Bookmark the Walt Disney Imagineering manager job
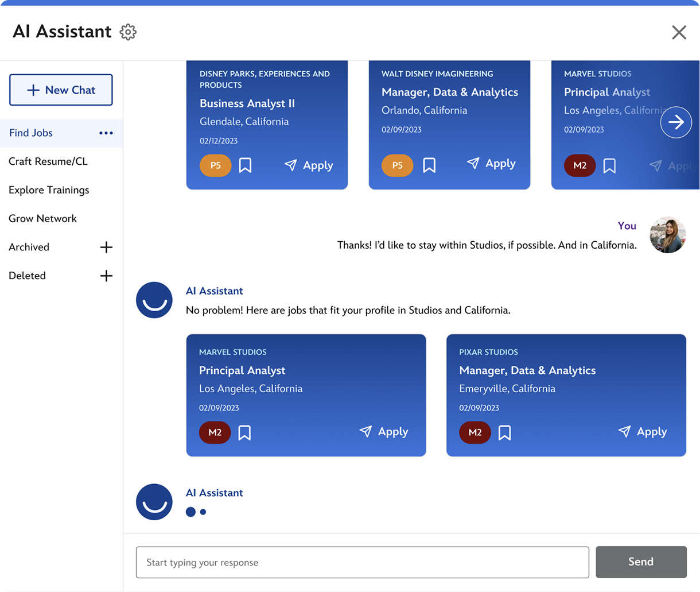 tap(429, 165)
